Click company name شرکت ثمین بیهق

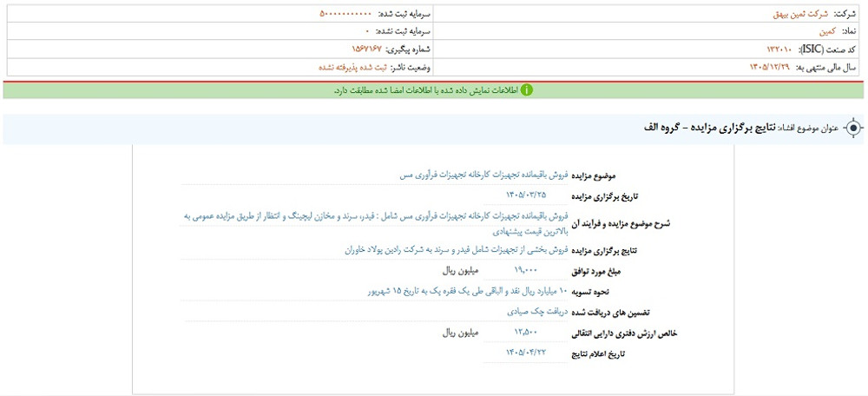tap(800, 14)
